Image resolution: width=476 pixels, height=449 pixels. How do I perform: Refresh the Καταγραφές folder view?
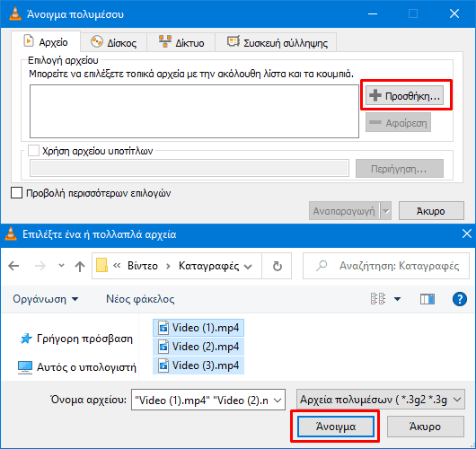(x=277, y=266)
